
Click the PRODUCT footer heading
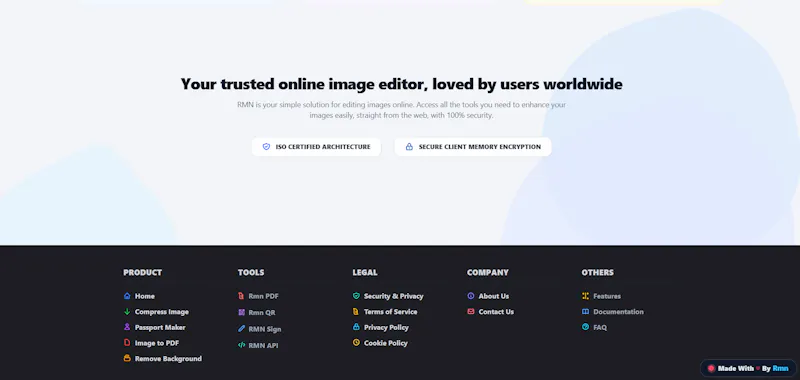[142, 272]
